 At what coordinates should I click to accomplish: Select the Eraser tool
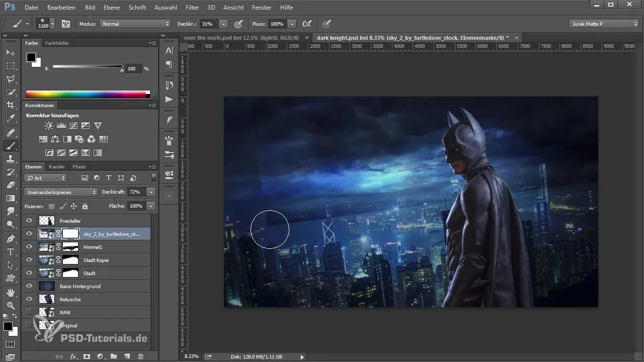(x=10, y=185)
